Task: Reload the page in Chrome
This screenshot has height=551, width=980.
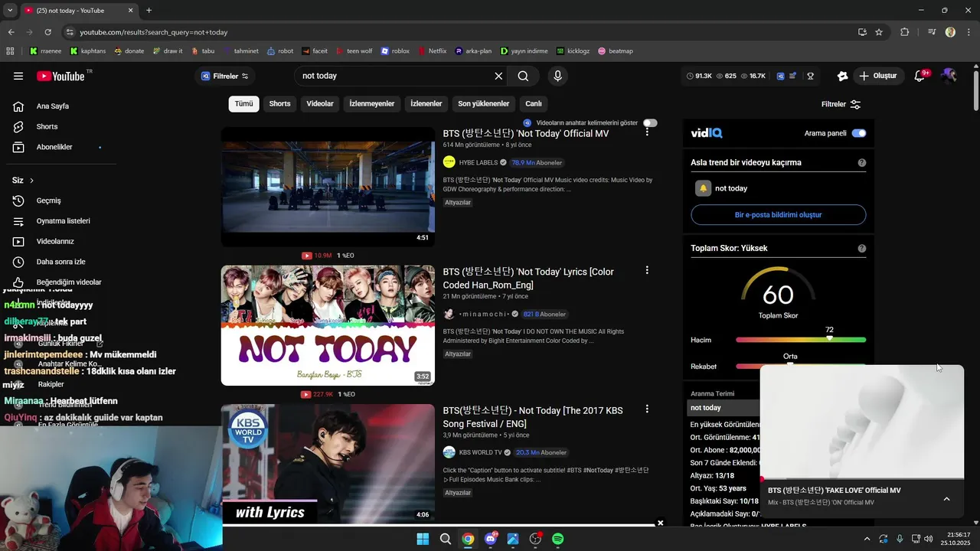Action: tap(47, 32)
